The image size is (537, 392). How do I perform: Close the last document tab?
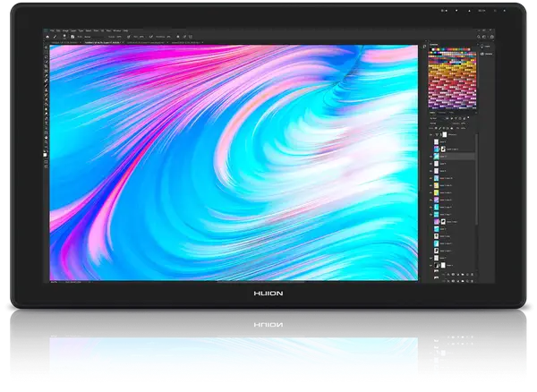[x=202, y=42]
